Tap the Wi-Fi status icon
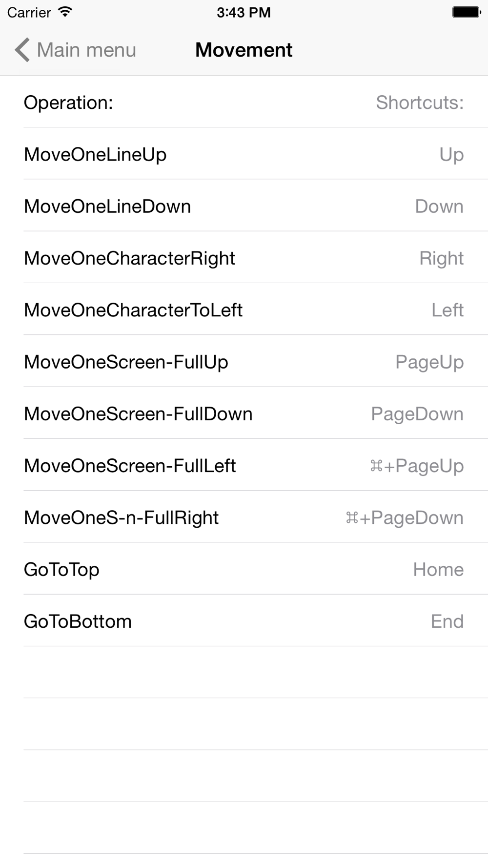This screenshot has width=488, height=868. (x=65, y=12)
